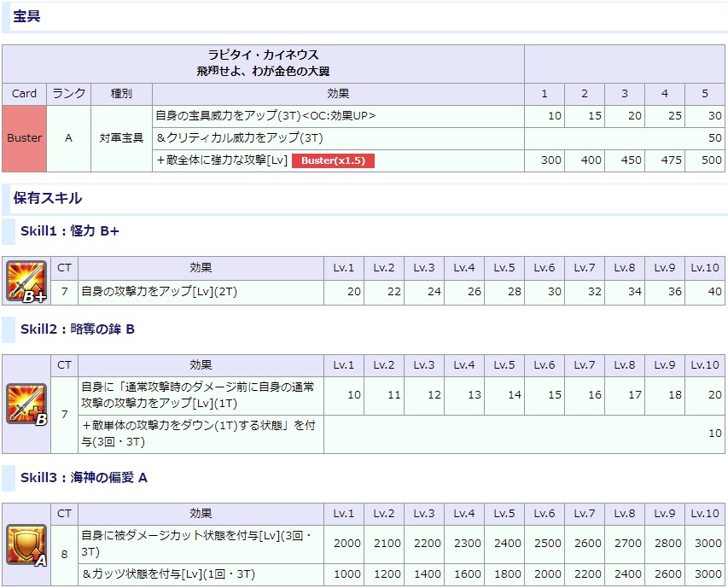728x588 pixels.
Task: Select the red Buster card cell
Action: (x=24, y=138)
